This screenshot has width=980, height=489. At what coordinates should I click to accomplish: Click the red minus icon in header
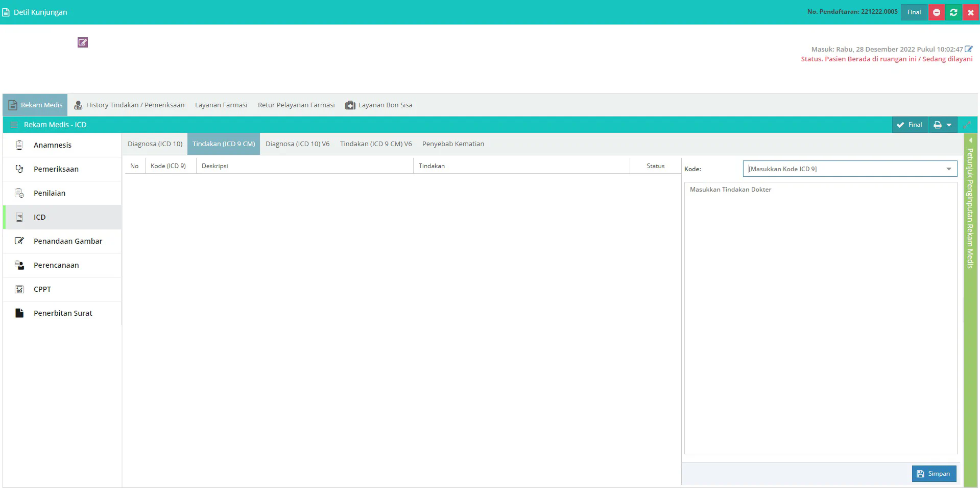click(937, 12)
